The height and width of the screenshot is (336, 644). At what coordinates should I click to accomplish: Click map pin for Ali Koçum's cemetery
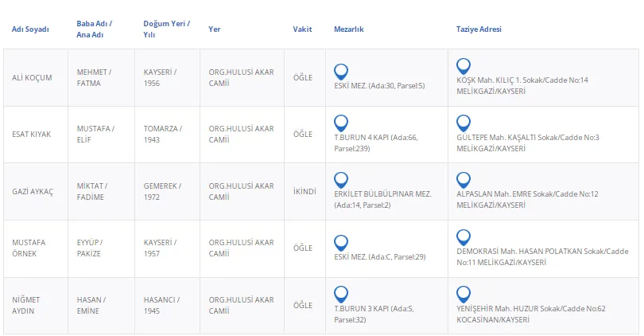point(341,70)
